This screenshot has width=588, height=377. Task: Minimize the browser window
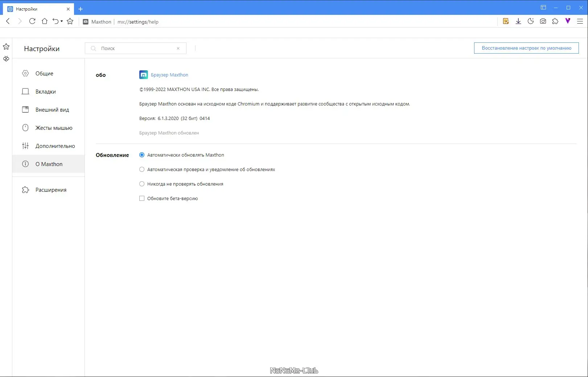tap(556, 8)
